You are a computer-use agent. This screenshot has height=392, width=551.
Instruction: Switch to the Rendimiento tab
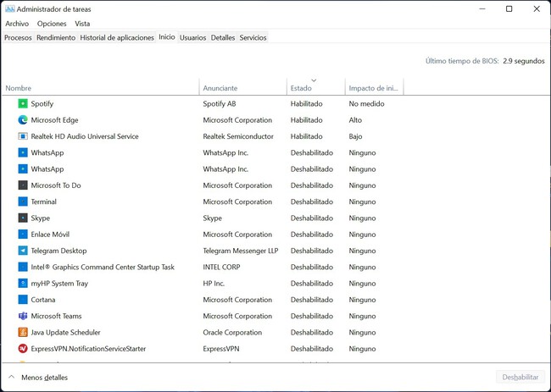[56, 37]
